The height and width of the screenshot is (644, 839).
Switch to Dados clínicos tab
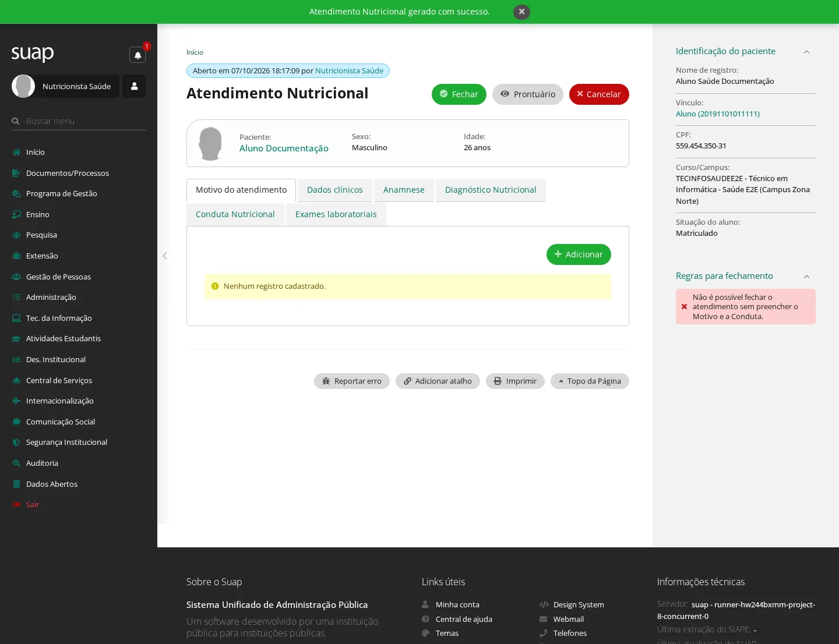(x=335, y=190)
